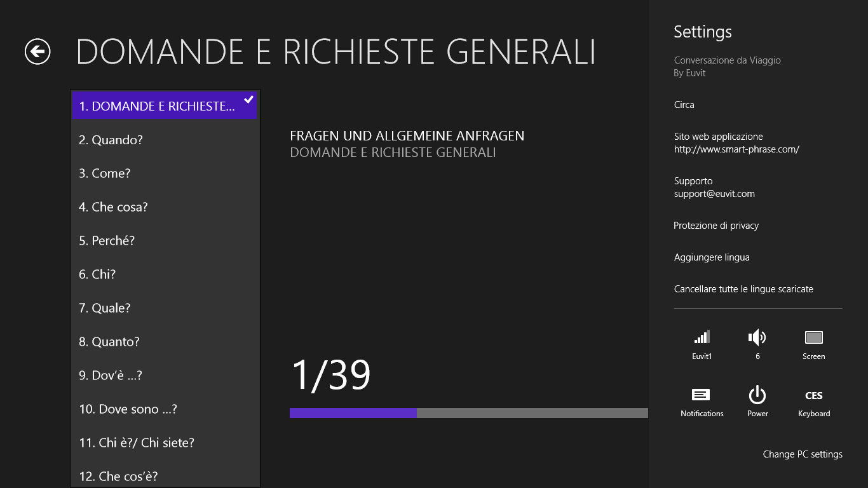The image size is (868, 488).
Task: Open Change PC settings
Action: pos(803,454)
